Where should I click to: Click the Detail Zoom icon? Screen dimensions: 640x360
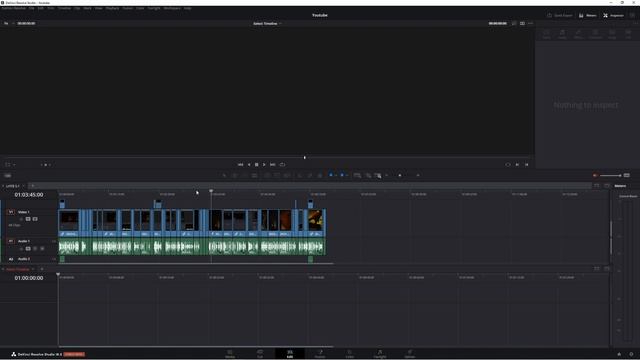(368, 176)
